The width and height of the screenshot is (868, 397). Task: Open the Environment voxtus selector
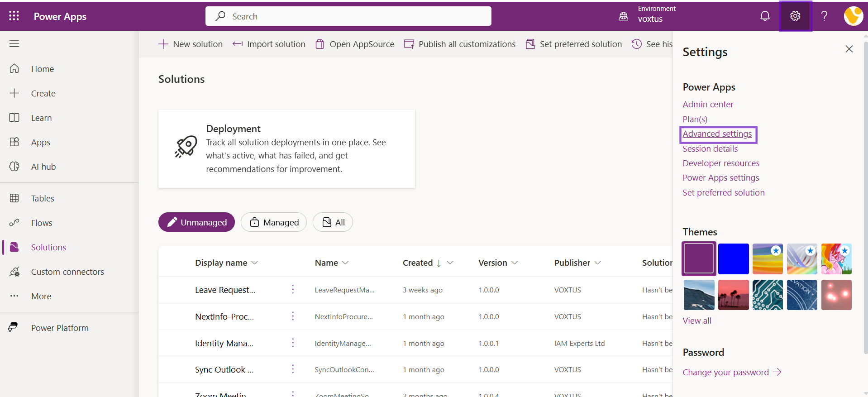click(647, 14)
